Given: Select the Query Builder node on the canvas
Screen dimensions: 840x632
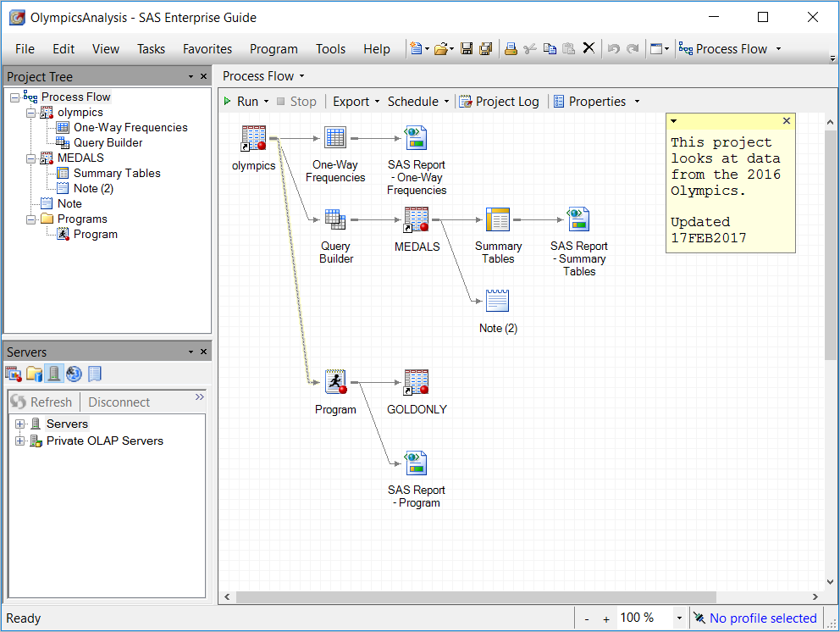Looking at the screenshot, I should tap(335, 220).
